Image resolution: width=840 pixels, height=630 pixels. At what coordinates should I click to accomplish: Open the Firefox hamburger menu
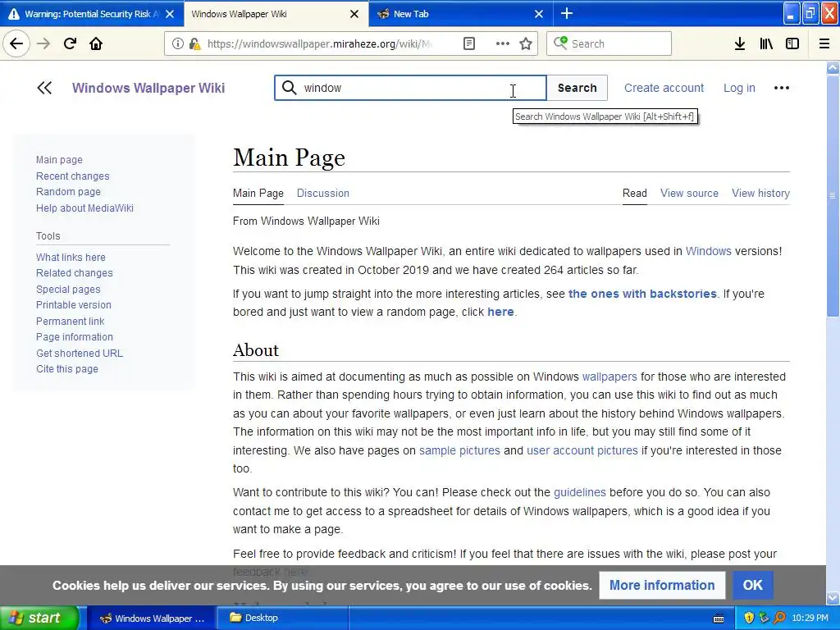824,43
